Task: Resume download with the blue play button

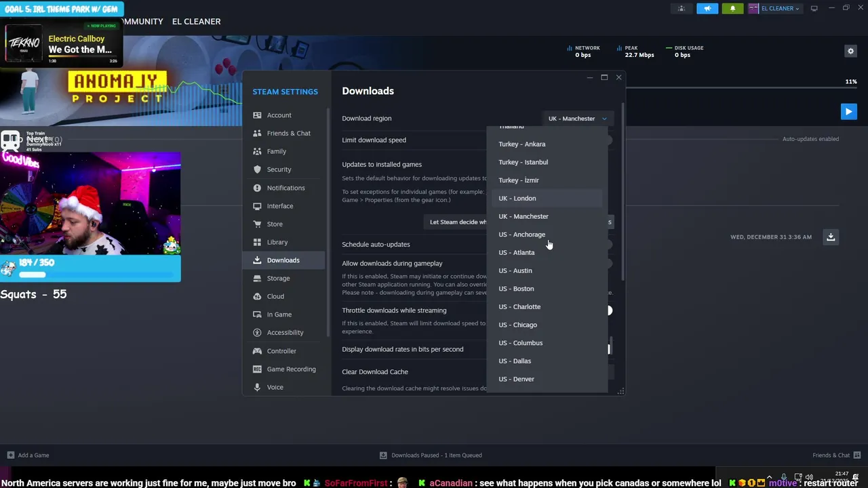Action: tap(848, 111)
